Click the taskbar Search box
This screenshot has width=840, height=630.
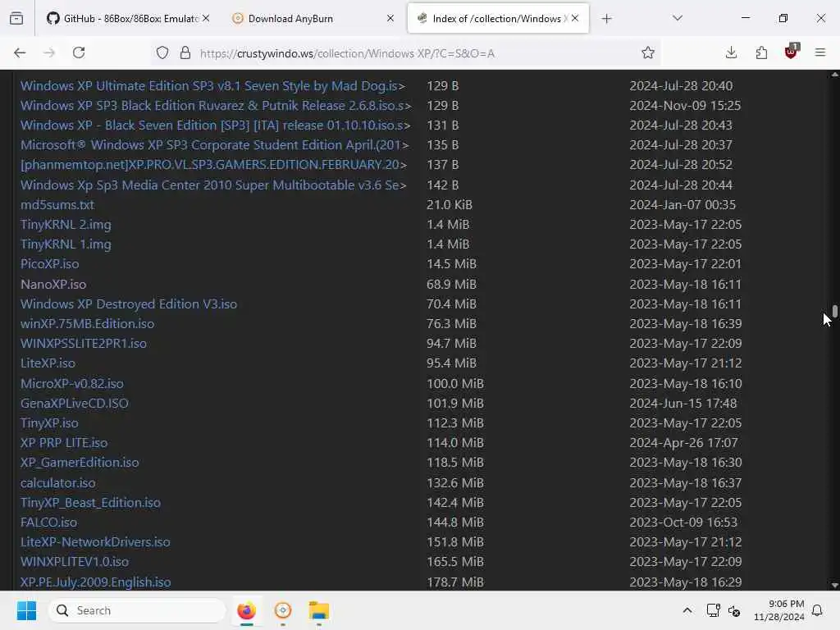(x=137, y=610)
